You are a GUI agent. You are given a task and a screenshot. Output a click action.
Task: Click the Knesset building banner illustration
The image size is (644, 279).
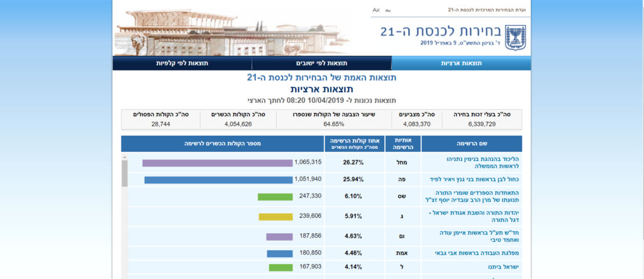click(231, 31)
